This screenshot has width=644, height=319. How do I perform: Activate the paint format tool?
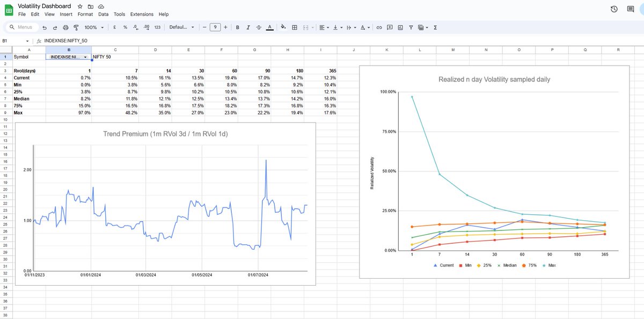pyautogui.click(x=76, y=27)
